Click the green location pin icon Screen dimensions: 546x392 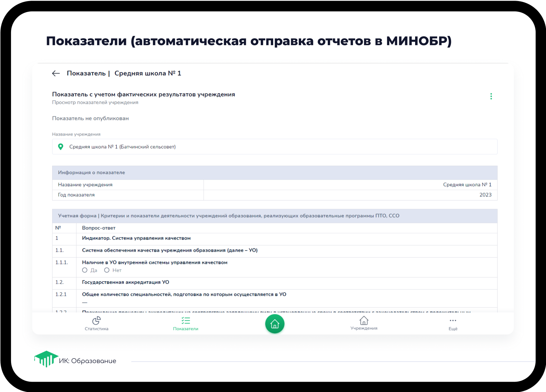[61, 147]
